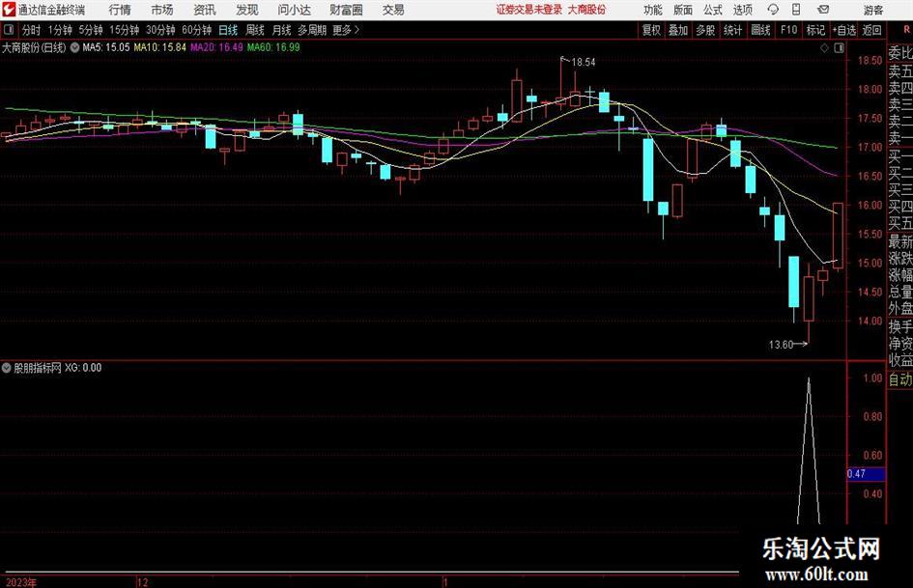Viewport: 913px width, 588px height.
Task: Click the MA10: 15.84 label
Action: tap(160, 47)
